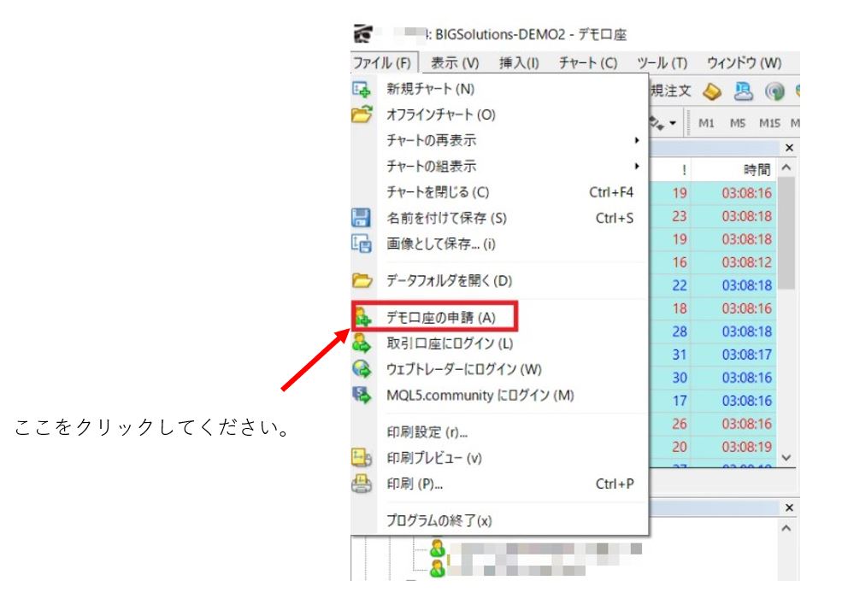Close the Market Watch panel with X

coord(788,148)
